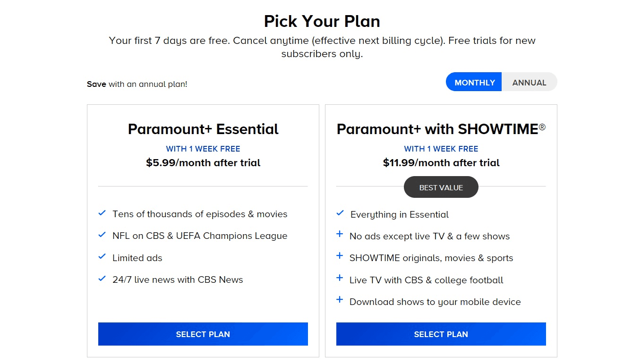This screenshot has width=632, height=364.
Task: Click plus icon beside SHOWTIME originals
Action: [340, 256]
